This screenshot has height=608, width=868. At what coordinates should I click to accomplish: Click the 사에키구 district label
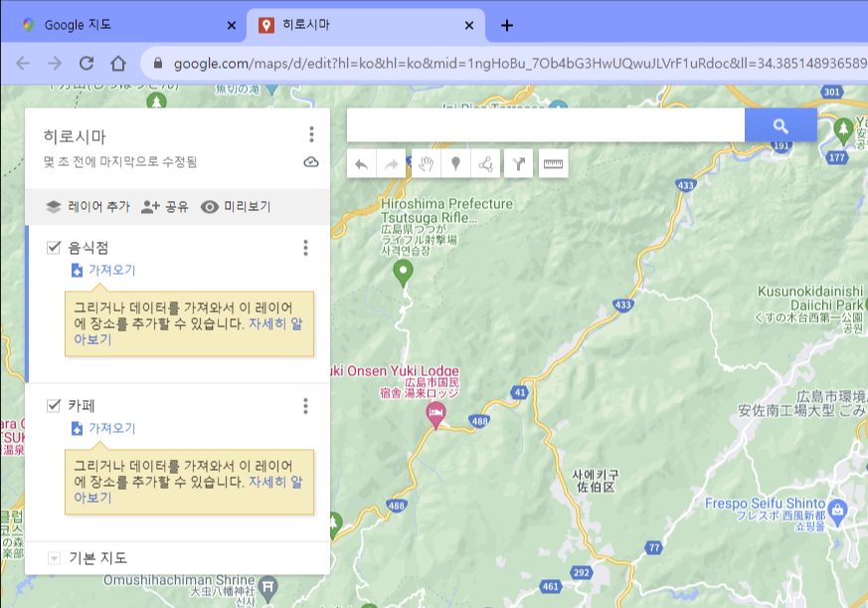click(596, 481)
